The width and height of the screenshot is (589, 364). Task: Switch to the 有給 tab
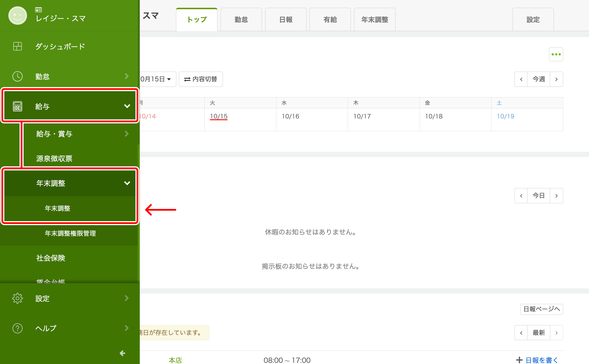coord(330,20)
